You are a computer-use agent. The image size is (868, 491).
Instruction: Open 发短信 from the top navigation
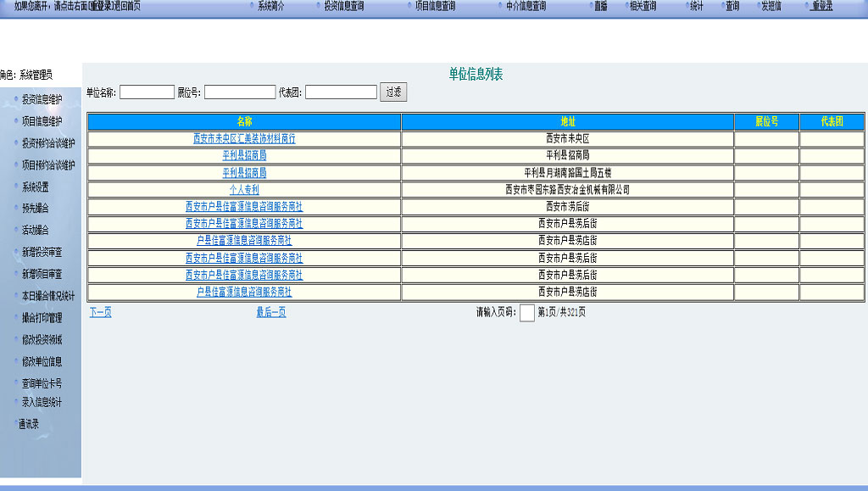pyautogui.click(x=771, y=6)
